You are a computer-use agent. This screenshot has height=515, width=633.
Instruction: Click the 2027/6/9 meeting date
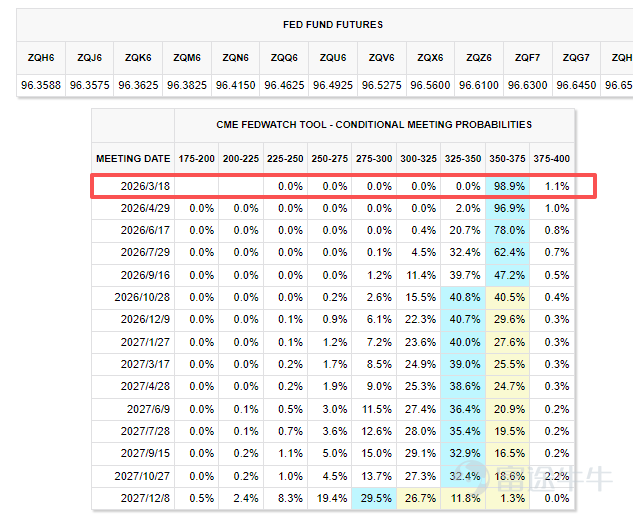coord(148,409)
